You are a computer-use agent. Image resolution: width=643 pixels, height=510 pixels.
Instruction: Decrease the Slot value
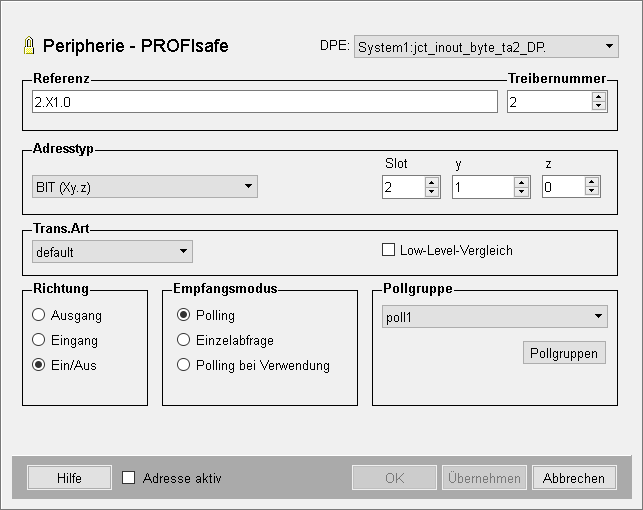coord(431,191)
